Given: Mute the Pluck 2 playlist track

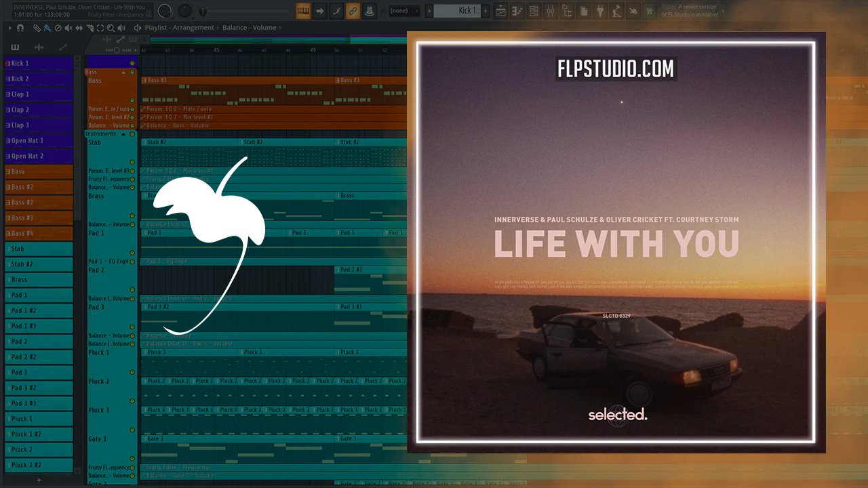Looking at the screenshot, I should [132, 401].
